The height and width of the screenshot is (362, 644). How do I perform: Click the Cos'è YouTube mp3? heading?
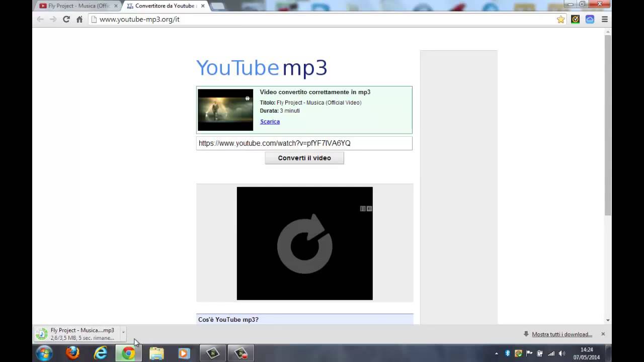tap(228, 320)
